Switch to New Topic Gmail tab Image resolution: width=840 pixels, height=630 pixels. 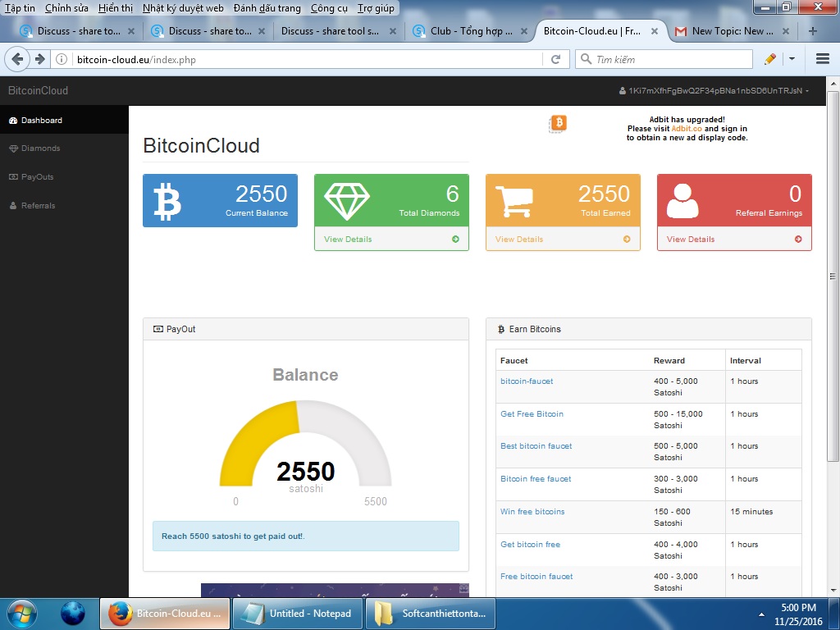point(732,31)
